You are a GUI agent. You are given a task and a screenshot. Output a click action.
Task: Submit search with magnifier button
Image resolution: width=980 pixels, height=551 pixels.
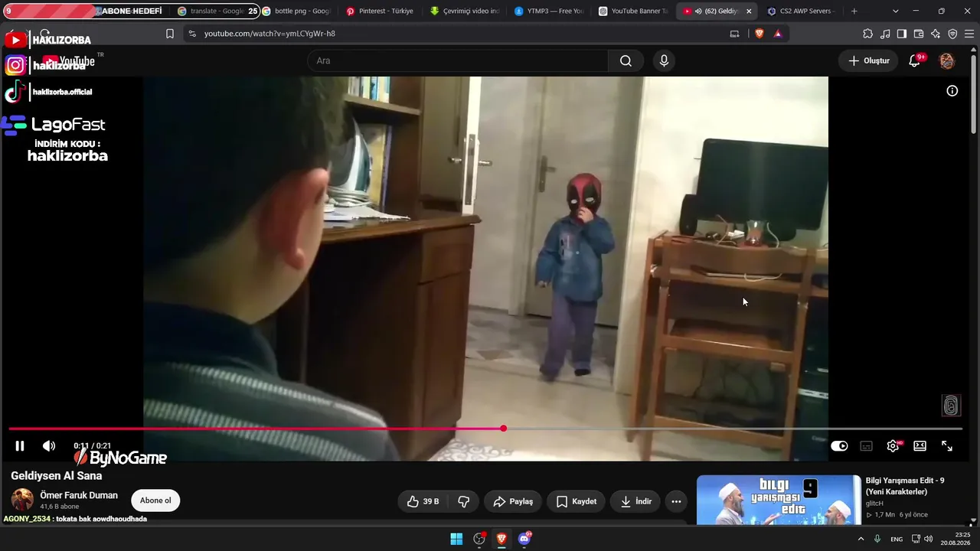[x=626, y=60]
